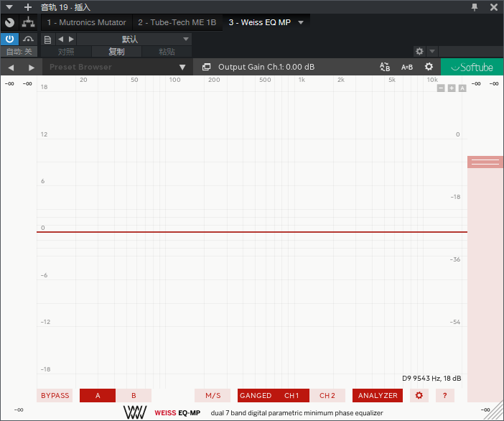Open the Preset Browser dropdown
Viewport: 504px width, 421px height.
pos(118,67)
